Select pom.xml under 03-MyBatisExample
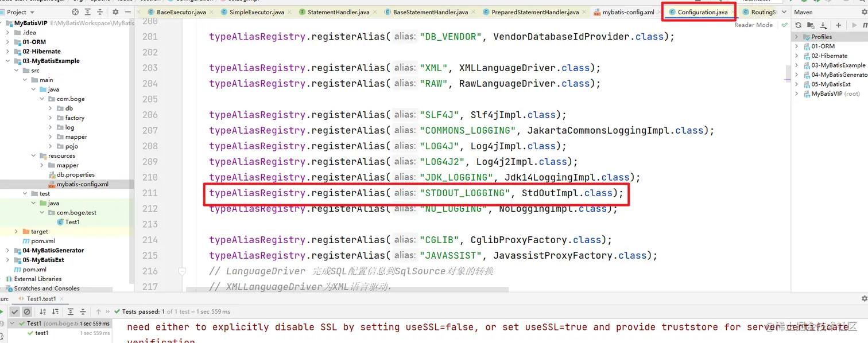 click(x=38, y=241)
